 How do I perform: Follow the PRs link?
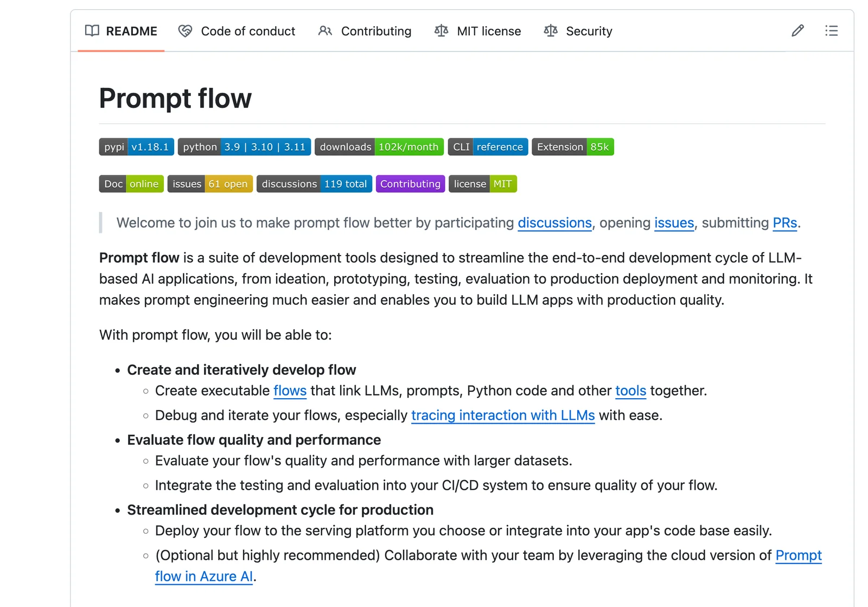coord(784,223)
